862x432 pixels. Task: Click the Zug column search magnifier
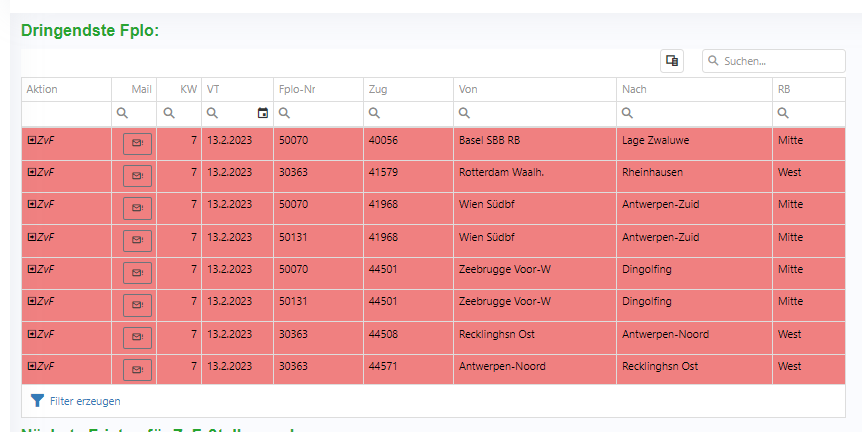tap(374, 114)
